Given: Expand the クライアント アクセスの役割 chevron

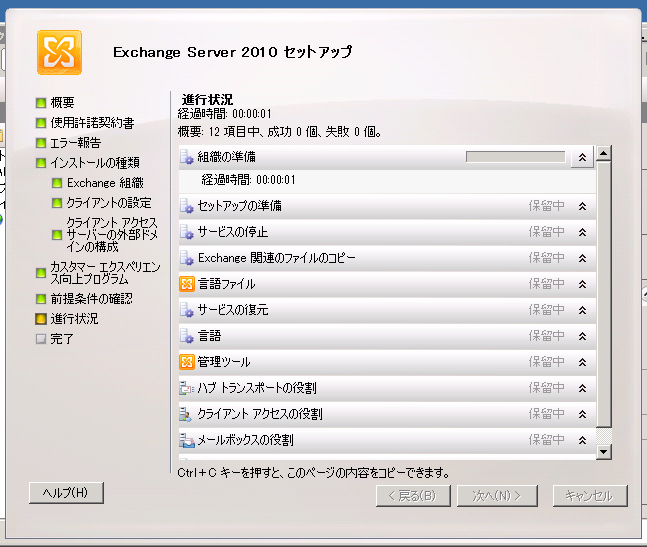Looking at the screenshot, I should [x=582, y=414].
